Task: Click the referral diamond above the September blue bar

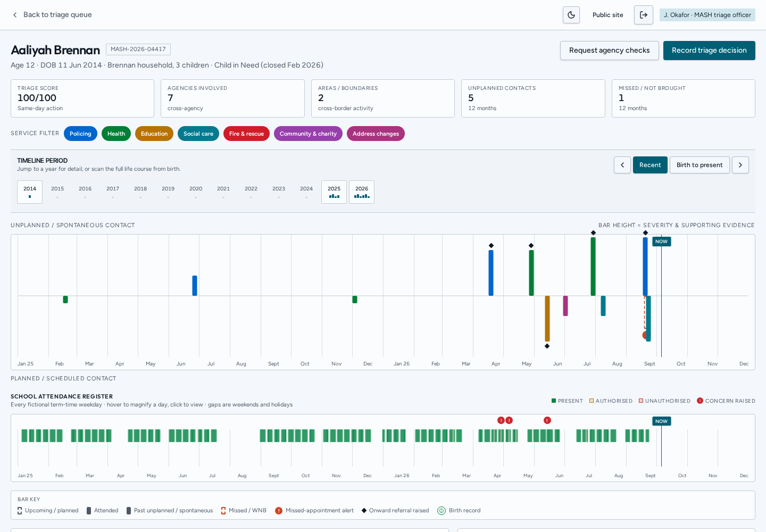Action: coord(645,232)
